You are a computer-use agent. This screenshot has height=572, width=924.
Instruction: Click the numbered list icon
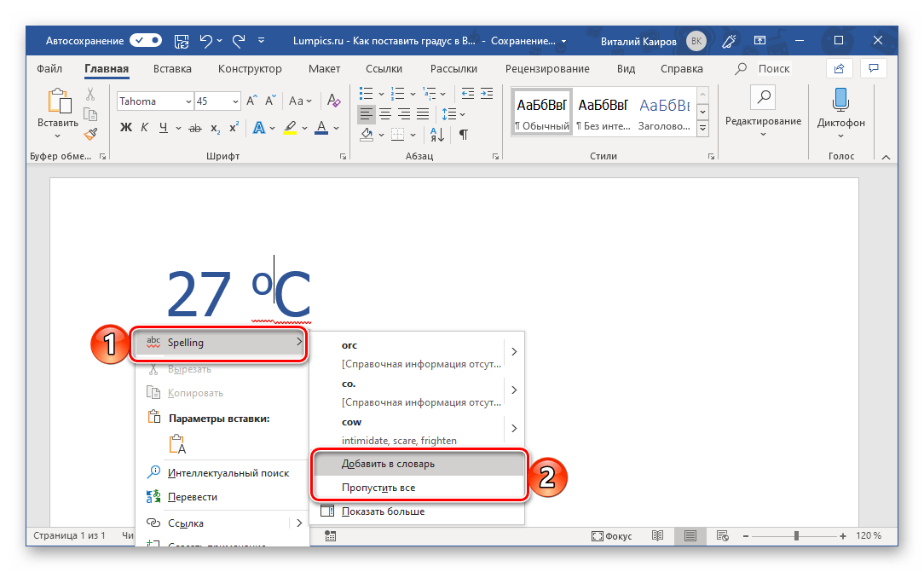pyautogui.click(x=398, y=94)
